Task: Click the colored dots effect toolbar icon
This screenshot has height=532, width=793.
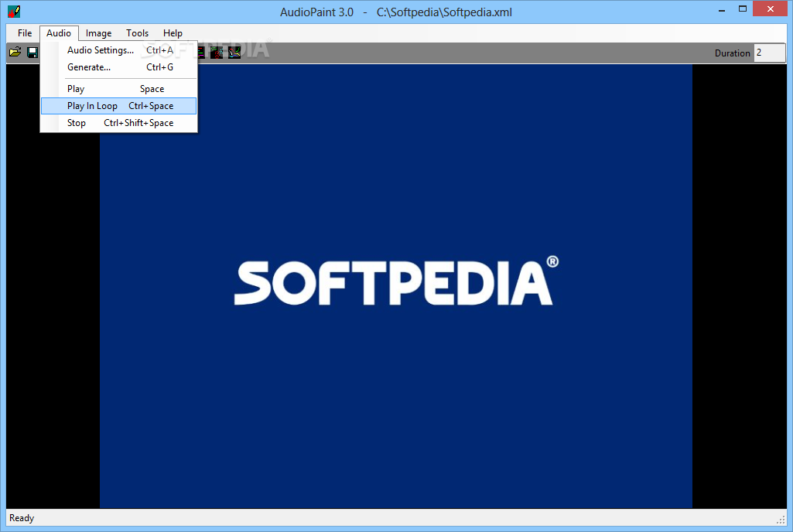Action: [x=217, y=52]
